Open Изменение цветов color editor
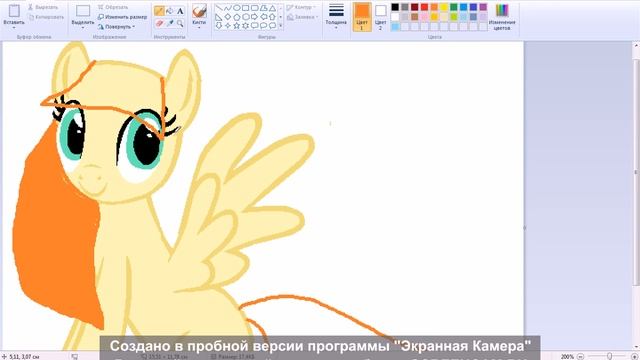640x360 pixels. [x=502, y=17]
